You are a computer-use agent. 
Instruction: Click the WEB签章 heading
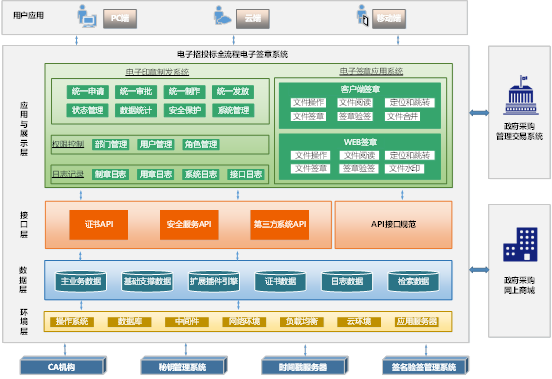point(360,142)
